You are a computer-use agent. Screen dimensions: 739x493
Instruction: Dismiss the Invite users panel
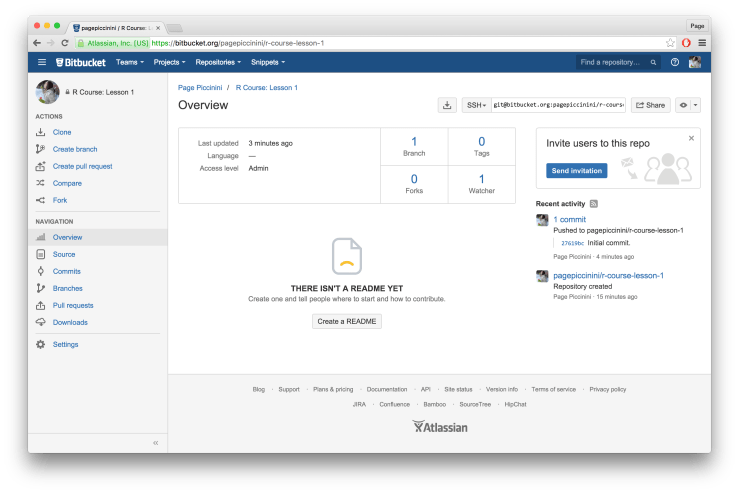click(690, 138)
